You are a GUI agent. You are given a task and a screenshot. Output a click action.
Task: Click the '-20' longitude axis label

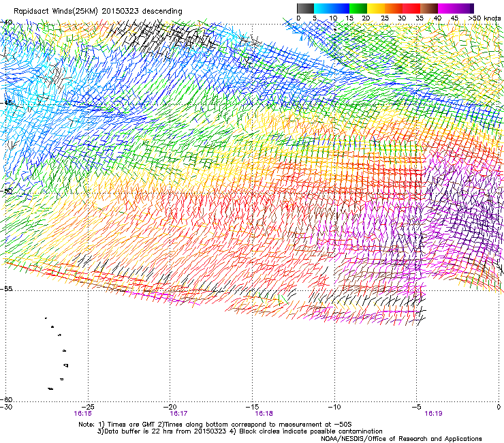[170, 407]
